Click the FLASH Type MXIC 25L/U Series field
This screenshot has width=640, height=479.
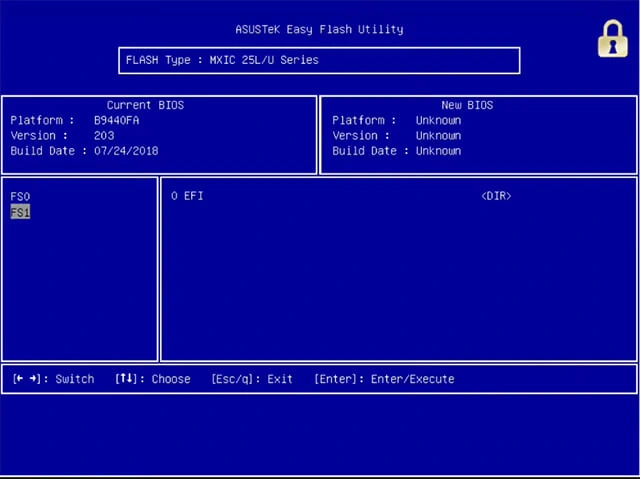coord(319,60)
